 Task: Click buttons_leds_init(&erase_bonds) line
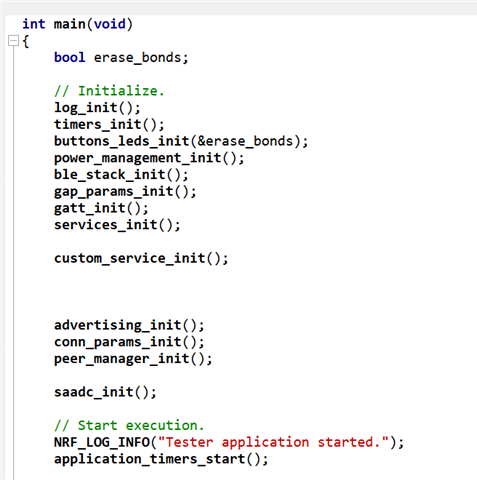(181, 141)
